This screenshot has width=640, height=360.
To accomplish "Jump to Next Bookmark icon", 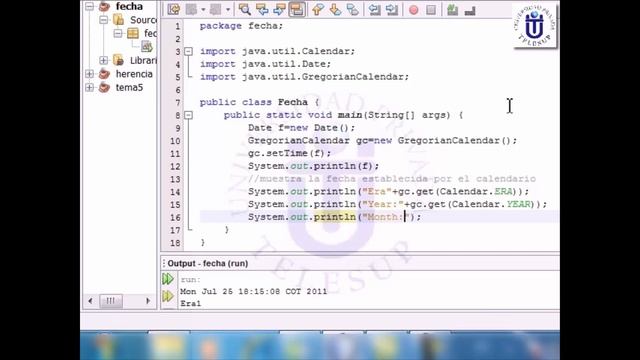I will (335, 9).
